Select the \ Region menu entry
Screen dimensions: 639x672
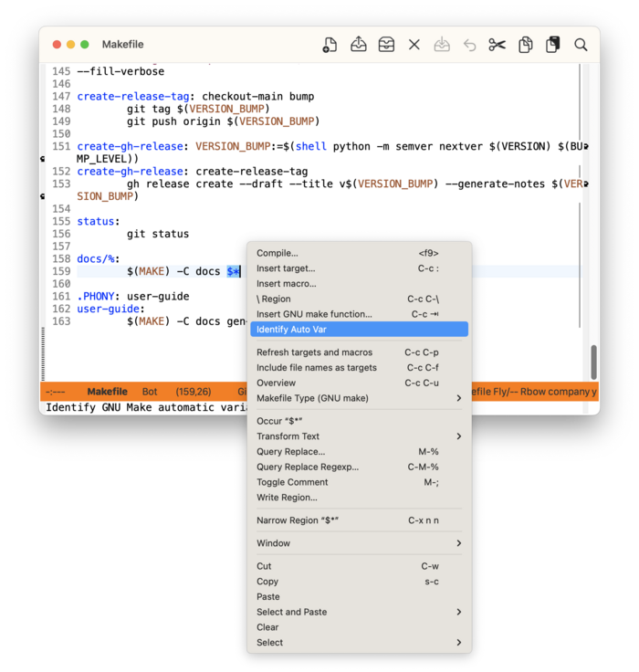(359, 299)
